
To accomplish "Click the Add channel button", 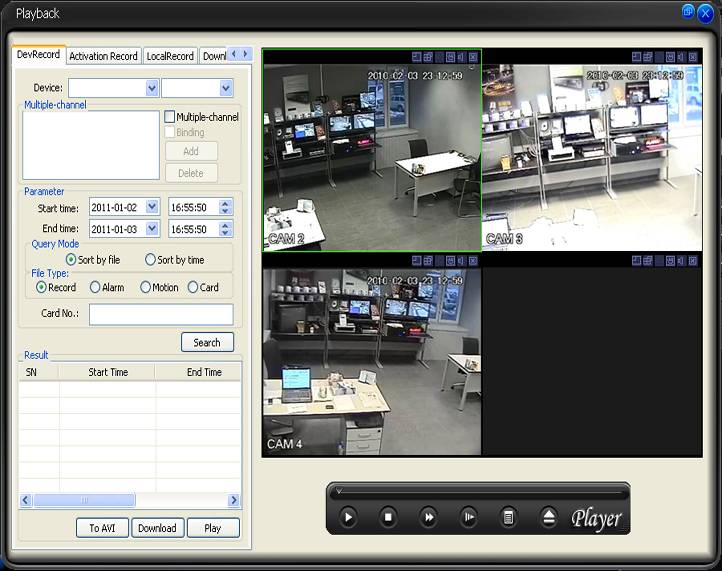I will pos(191,151).
